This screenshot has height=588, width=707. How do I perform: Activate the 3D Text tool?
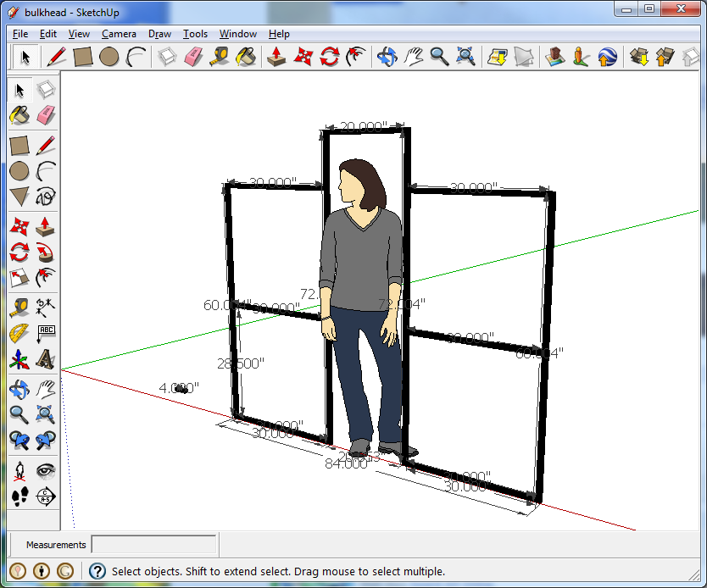46,360
